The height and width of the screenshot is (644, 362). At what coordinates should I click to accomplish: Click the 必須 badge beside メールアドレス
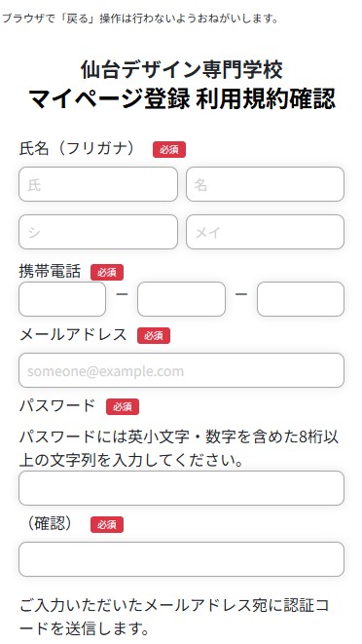[154, 335]
